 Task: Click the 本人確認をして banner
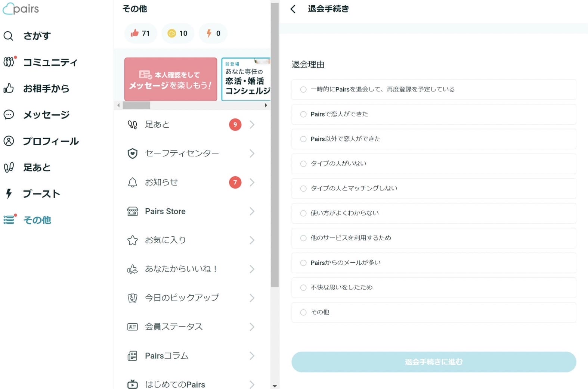(x=171, y=79)
